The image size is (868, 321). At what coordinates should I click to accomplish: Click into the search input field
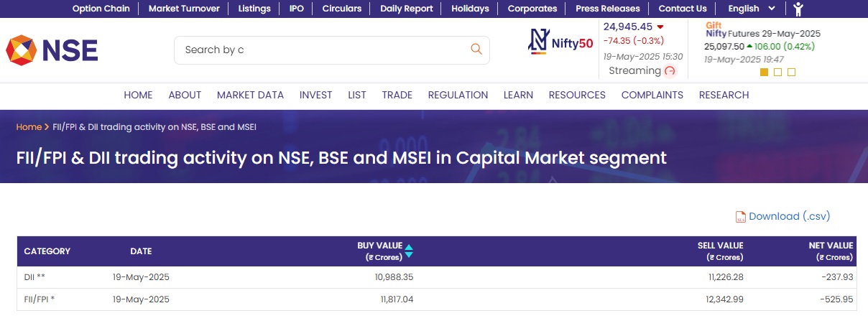point(323,50)
